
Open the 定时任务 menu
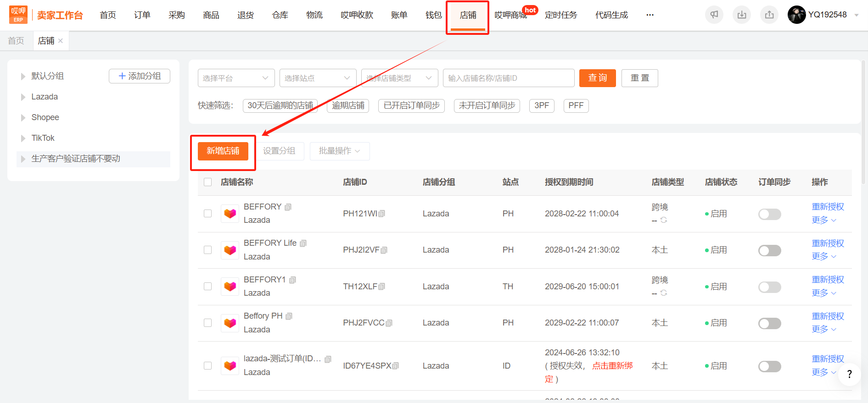tap(561, 15)
